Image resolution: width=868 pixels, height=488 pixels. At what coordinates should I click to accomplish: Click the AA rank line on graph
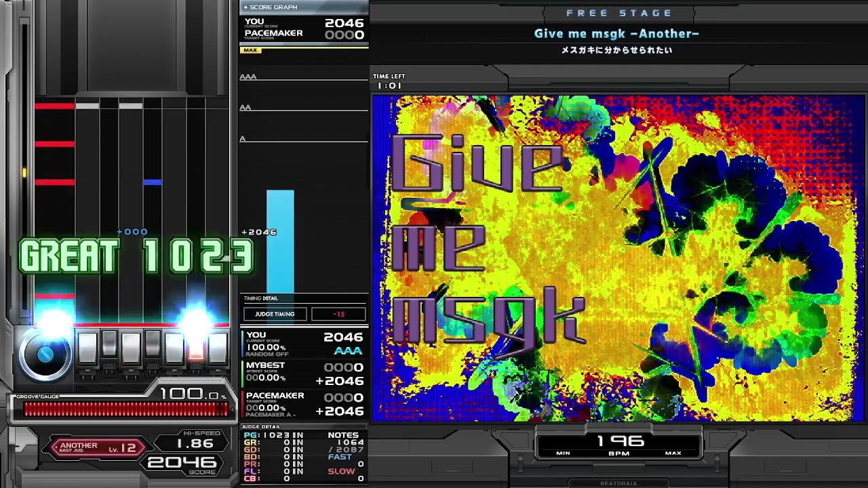304,108
